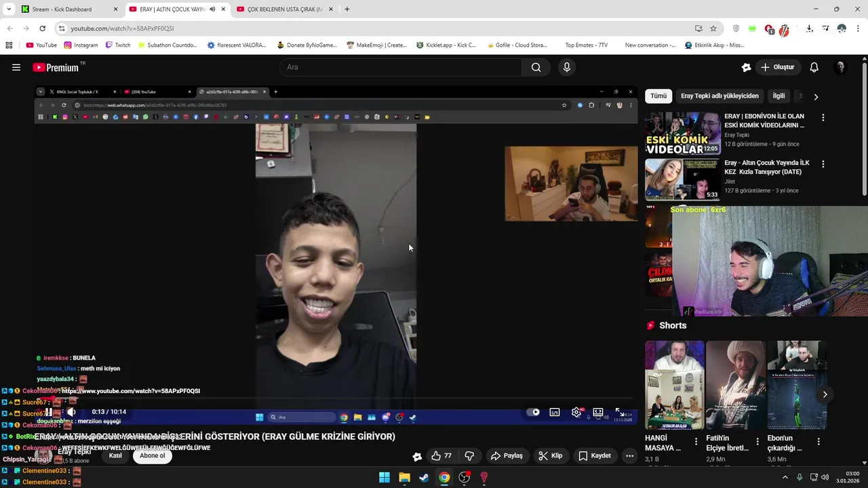Select the Eray Tepki adlı yükleyiciden chip
Viewport: 868px width, 488px height.
pyautogui.click(x=719, y=96)
